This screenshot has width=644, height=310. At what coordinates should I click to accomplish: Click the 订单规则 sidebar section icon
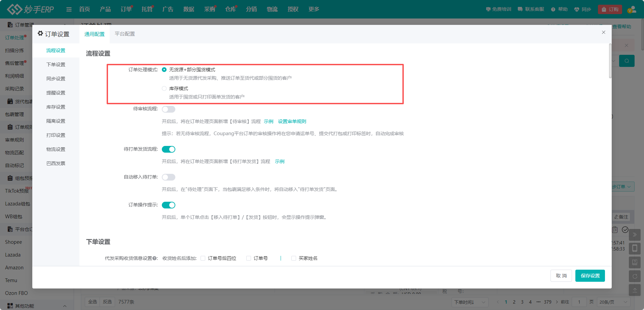tap(10, 127)
